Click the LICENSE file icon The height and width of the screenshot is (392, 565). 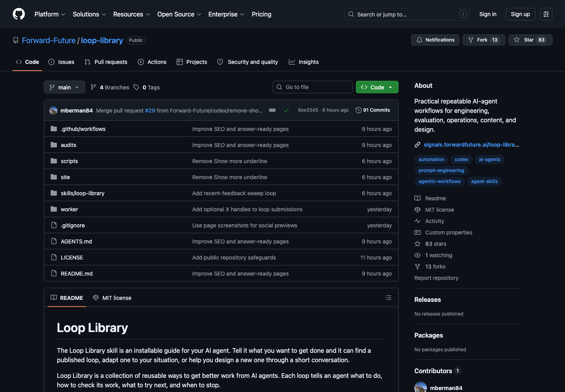pyautogui.click(x=54, y=258)
